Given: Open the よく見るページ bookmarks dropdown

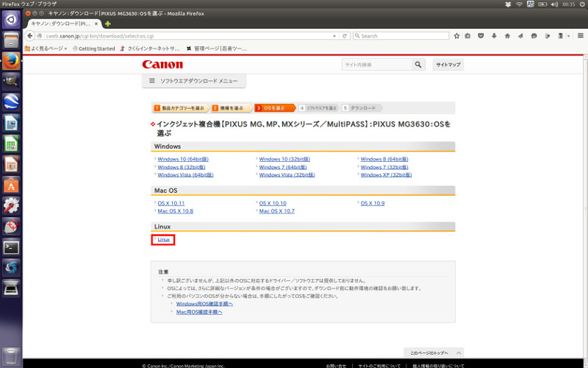Looking at the screenshot, I should (x=46, y=49).
